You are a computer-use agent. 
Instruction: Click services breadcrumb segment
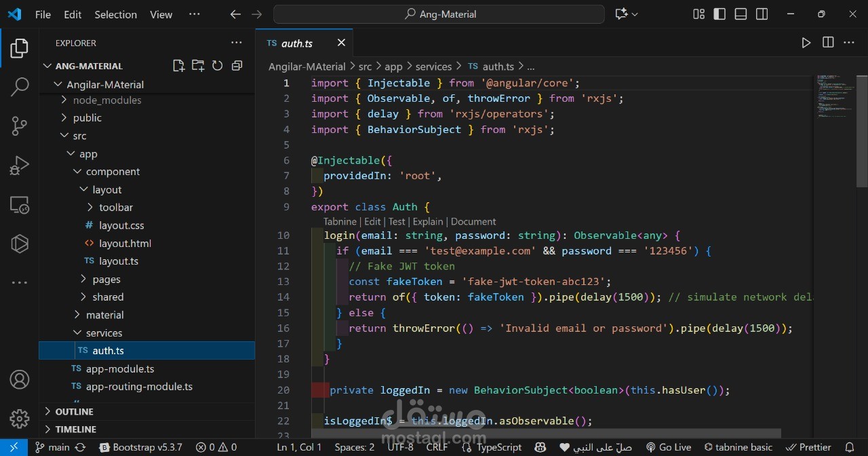pyautogui.click(x=433, y=66)
